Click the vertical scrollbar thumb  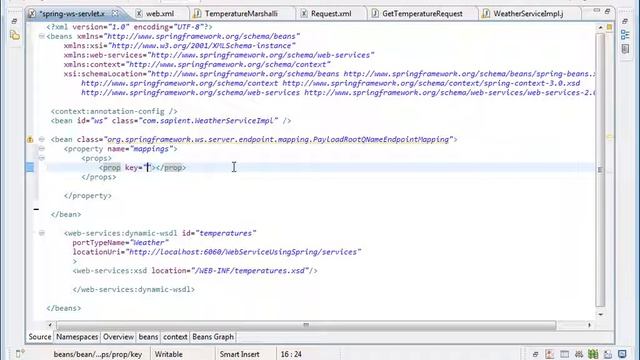[x=600, y=169]
